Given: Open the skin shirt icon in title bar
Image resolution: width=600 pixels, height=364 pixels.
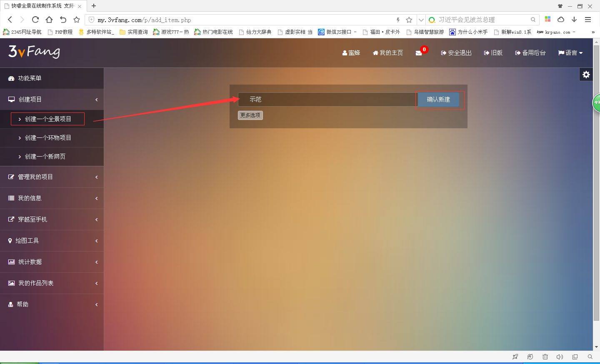Looking at the screenshot, I should [560, 6].
